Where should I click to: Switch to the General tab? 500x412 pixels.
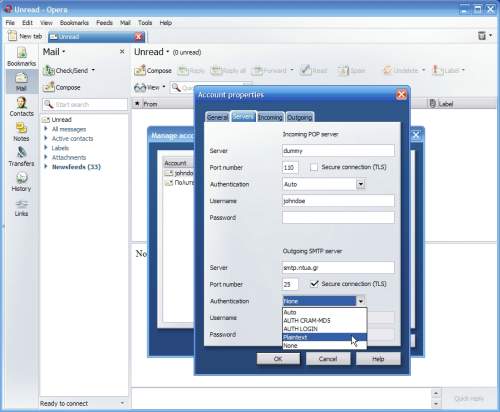(217, 117)
